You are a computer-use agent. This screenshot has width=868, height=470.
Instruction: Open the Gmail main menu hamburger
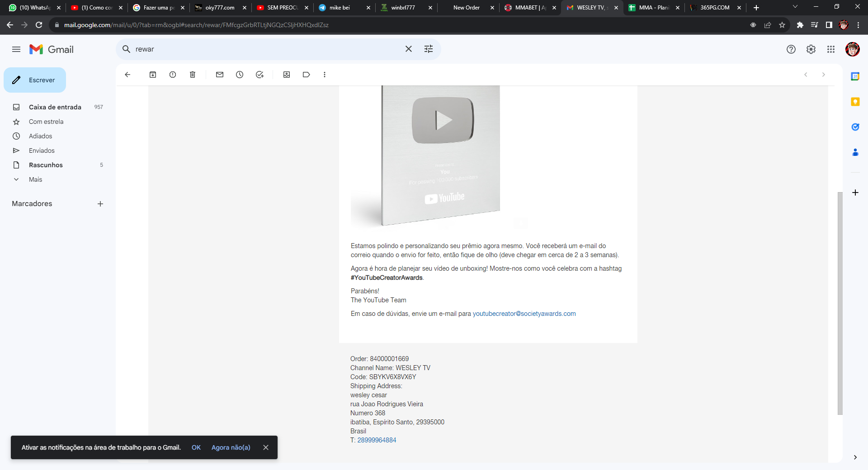pos(16,49)
